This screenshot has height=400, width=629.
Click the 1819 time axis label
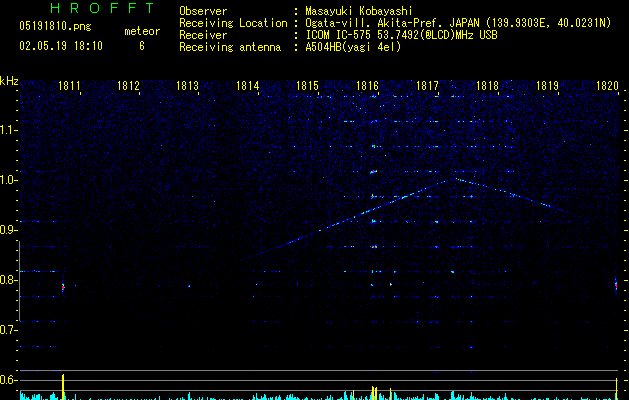547,86
